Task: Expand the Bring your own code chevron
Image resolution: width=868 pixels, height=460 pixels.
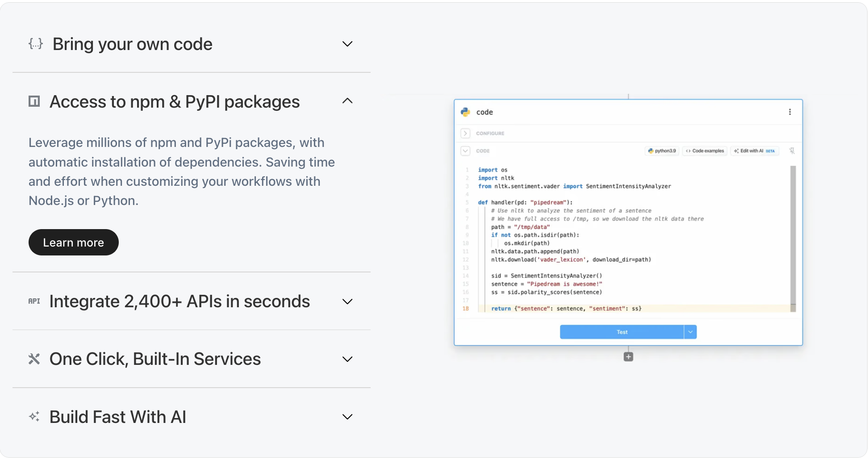Action: click(347, 44)
